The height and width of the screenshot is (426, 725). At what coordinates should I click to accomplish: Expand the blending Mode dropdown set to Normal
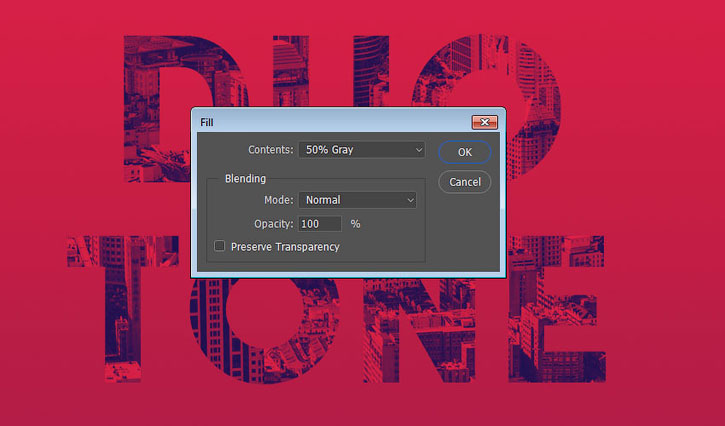pos(357,200)
